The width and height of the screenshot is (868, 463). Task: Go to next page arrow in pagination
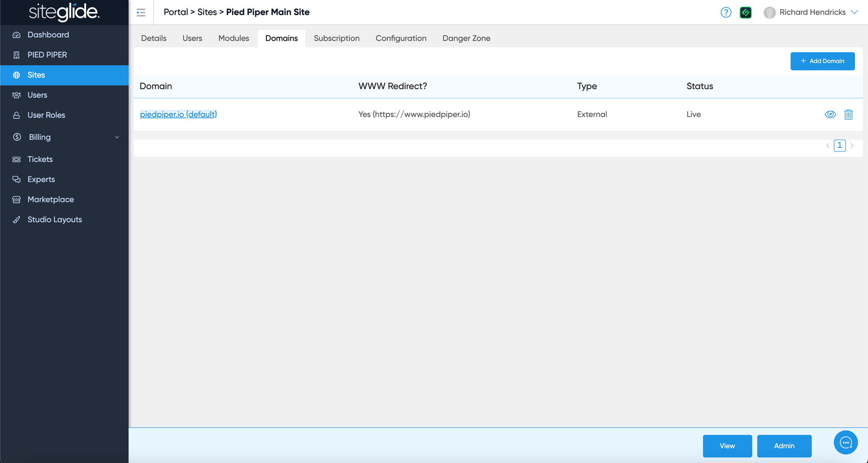pos(852,145)
